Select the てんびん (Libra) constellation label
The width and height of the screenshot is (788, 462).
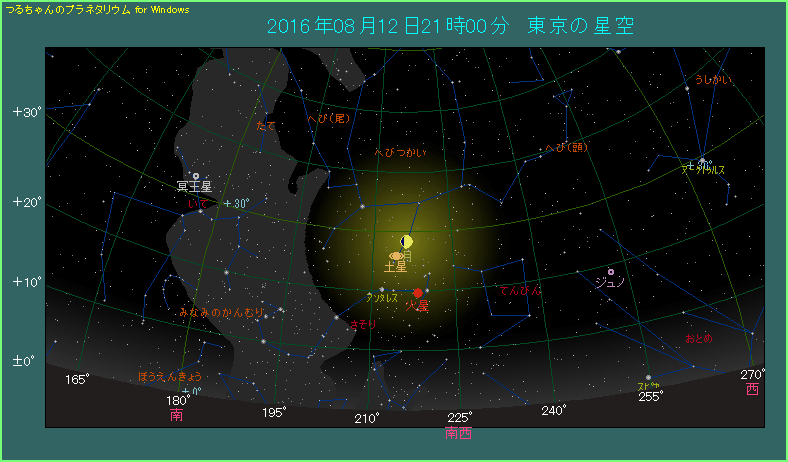click(x=520, y=290)
